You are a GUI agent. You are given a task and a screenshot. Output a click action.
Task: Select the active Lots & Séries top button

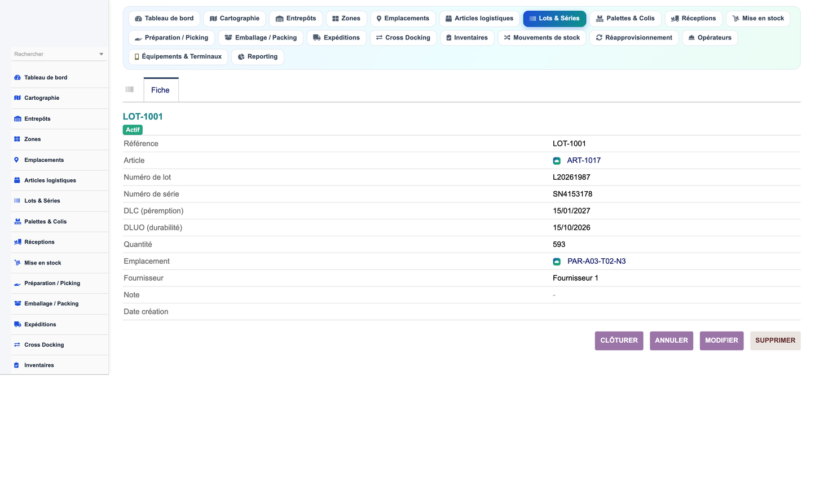[554, 19]
